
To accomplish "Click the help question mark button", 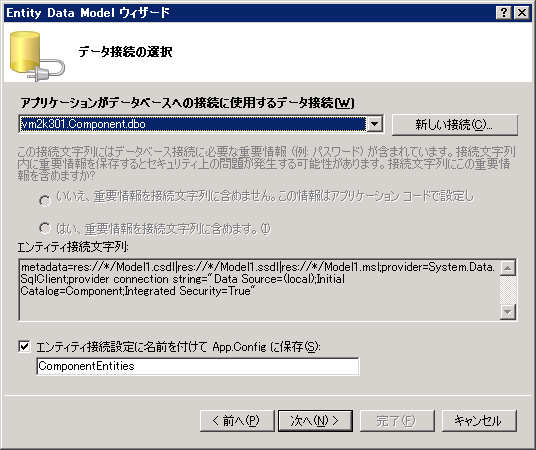I will pos(504,13).
